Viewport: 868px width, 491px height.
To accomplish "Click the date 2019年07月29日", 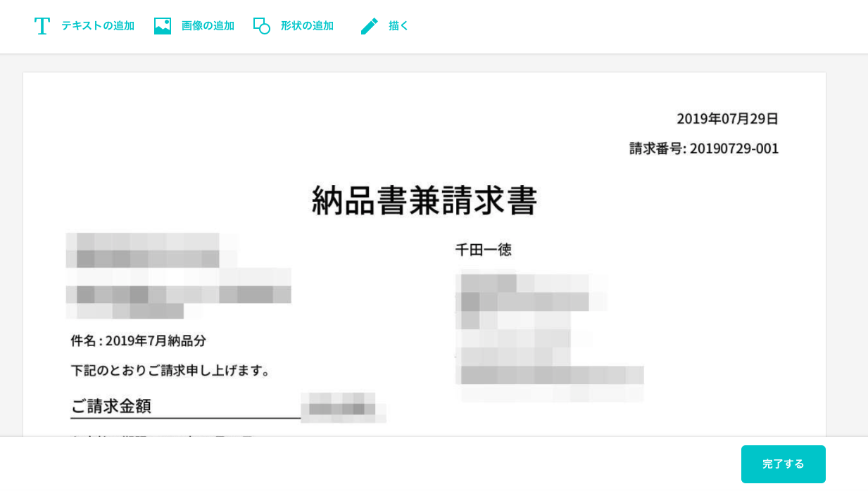I will [728, 119].
